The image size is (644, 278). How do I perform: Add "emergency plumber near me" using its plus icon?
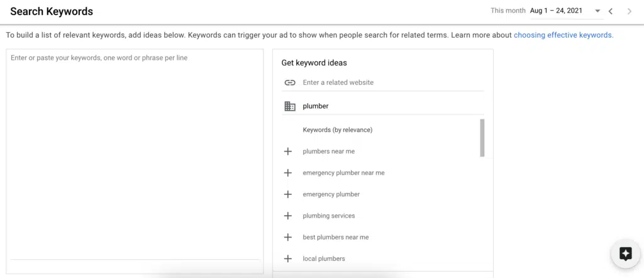(288, 173)
